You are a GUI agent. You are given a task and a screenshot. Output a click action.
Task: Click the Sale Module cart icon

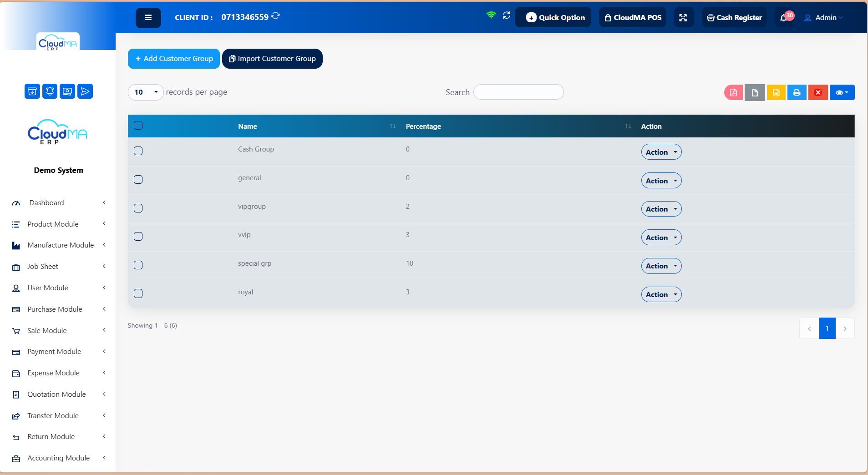coord(16,331)
